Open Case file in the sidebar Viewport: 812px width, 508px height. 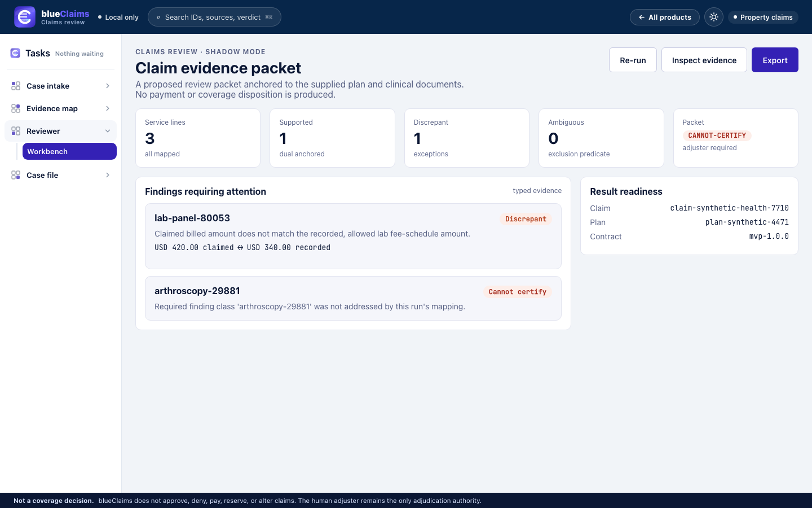coord(60,175)
